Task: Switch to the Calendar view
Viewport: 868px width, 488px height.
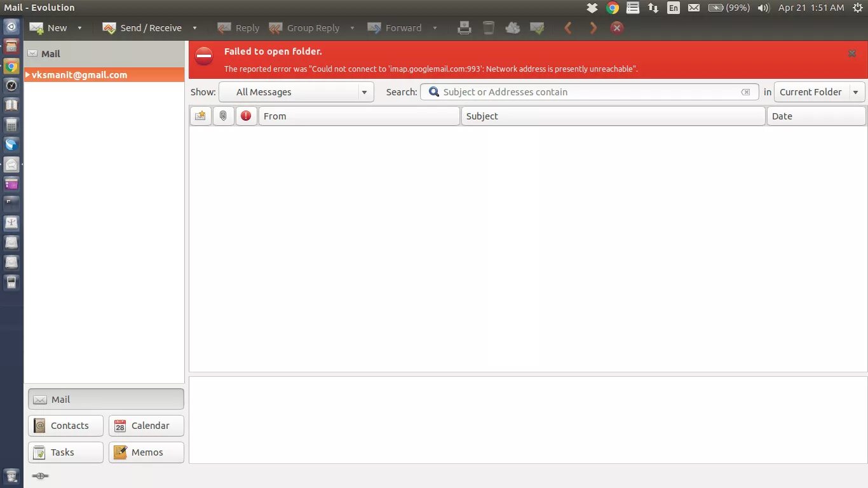Action: coord(146,426)
